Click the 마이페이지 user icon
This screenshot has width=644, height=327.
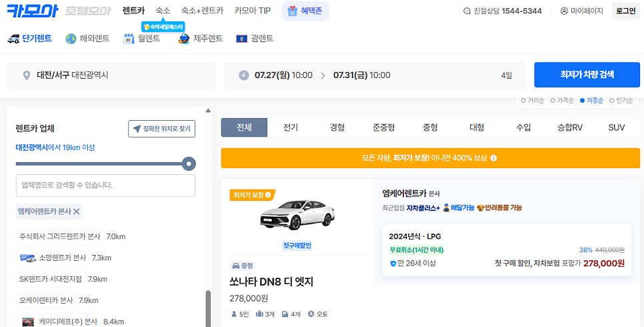pyautogui.click(x=564, y=11)
